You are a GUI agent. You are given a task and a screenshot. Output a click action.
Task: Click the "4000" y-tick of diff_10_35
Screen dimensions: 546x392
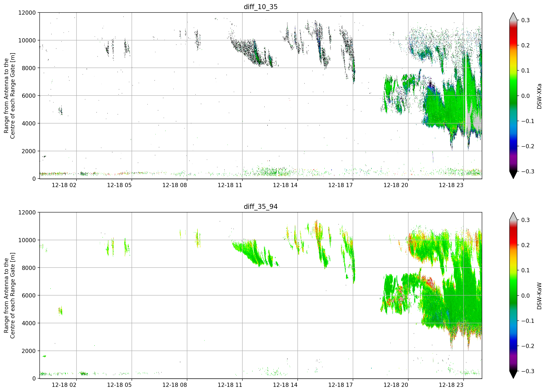(x=29, y=123)
